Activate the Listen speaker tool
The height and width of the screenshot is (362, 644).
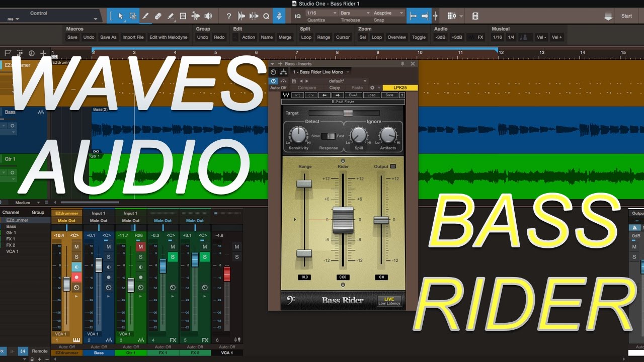coord(208,16)
